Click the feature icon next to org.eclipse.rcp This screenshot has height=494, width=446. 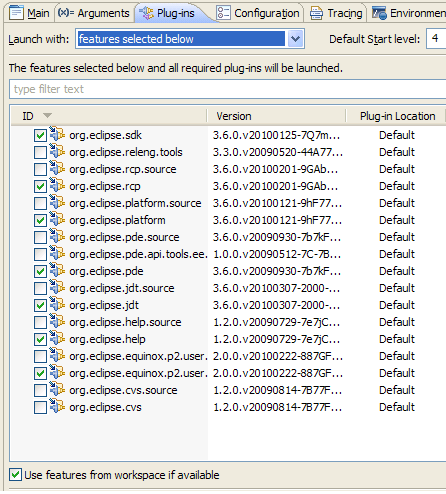[57, 185]
